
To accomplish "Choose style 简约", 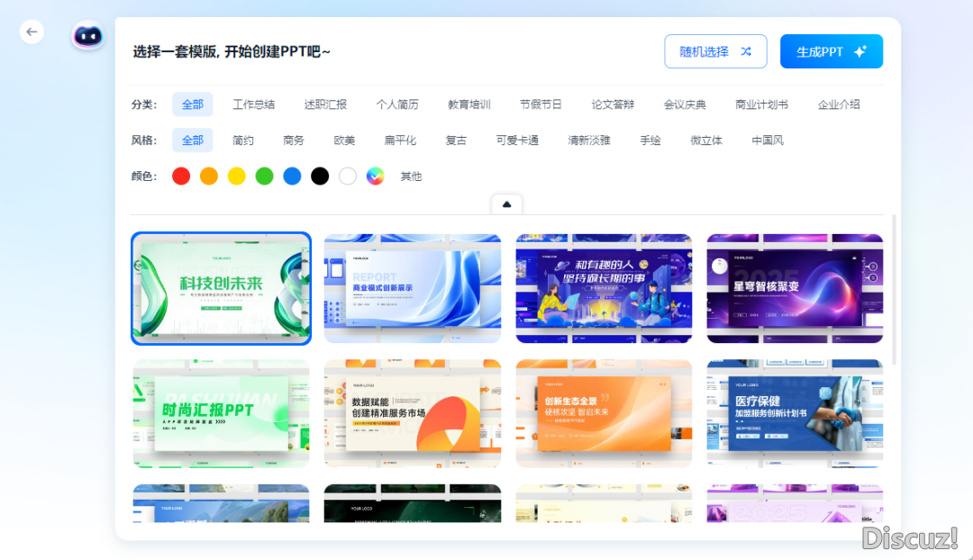I will point(242,140).
